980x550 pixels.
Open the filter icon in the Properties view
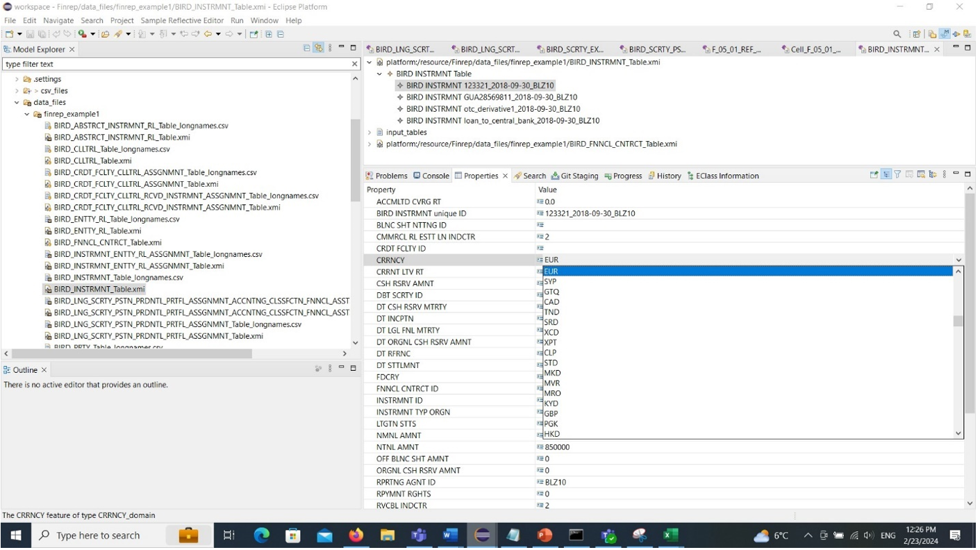pyautogui.click(x=897, y=176)
